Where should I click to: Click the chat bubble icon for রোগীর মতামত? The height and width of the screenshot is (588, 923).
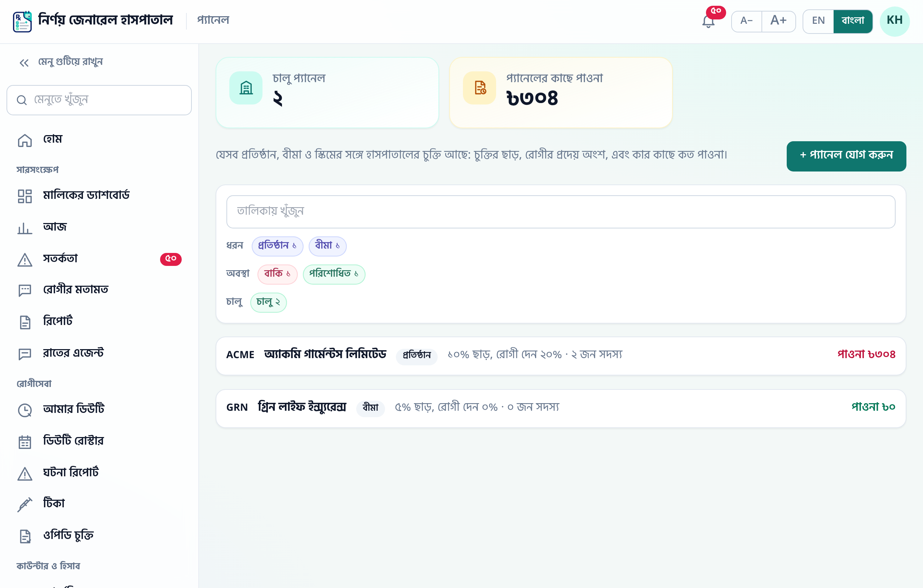(25, 290)
